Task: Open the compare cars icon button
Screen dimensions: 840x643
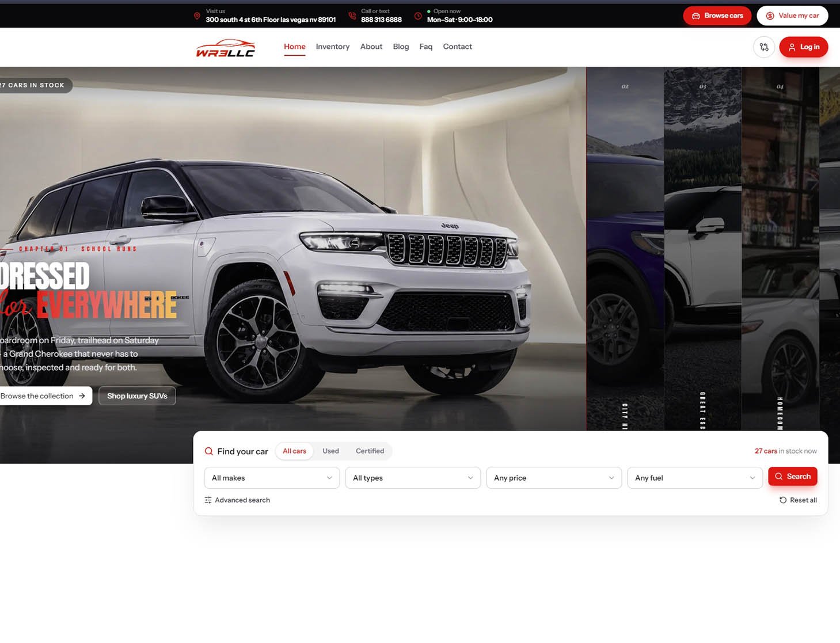Action: click(x=764, y=47)
